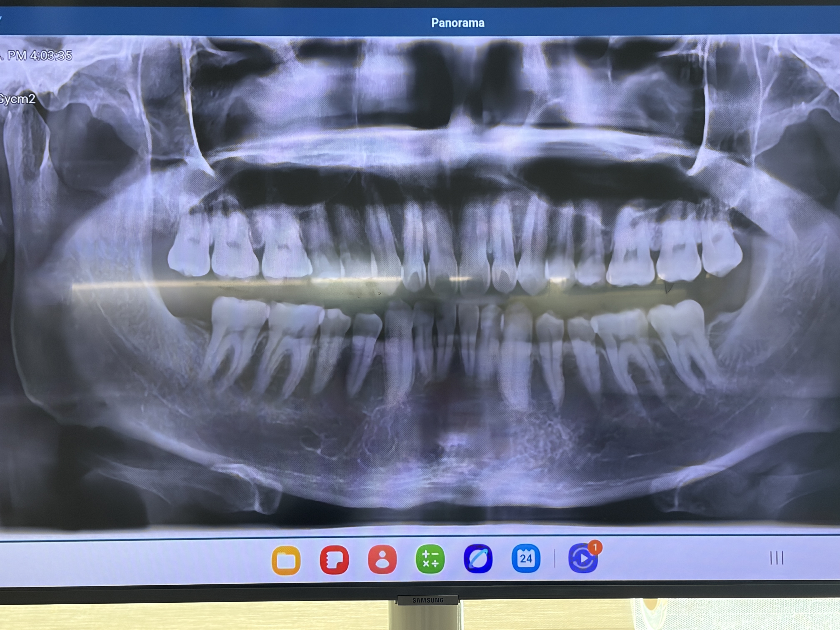
Task: Click the Panorama title in header
Action: 457,23
